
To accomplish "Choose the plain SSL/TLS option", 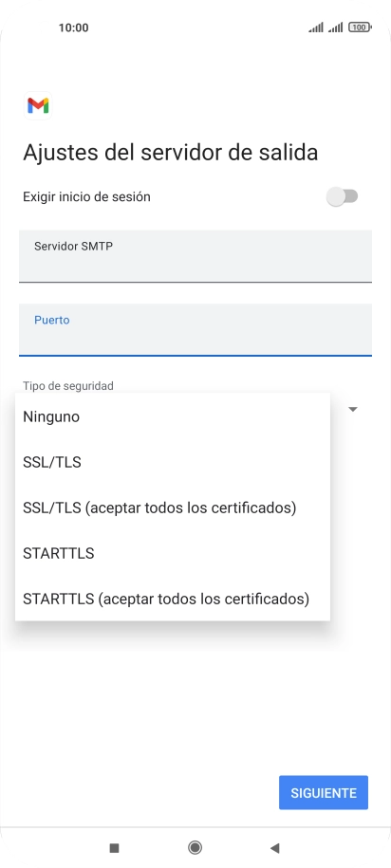I will tap(173, 462).
